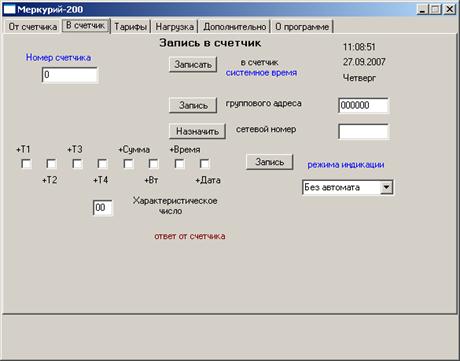This screenshot has width=460, height=361.
Task: Tick the +Время checkbox
Action: click(x=180, y=164)
